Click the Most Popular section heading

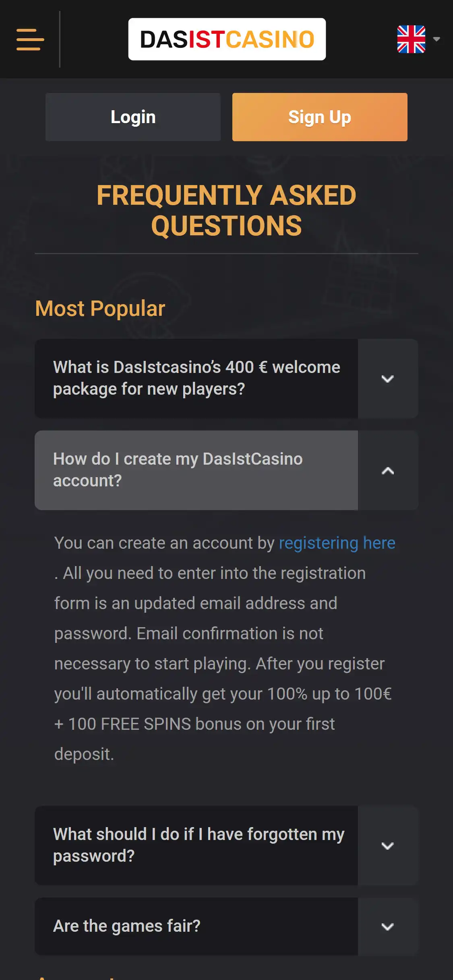[100, 309]
